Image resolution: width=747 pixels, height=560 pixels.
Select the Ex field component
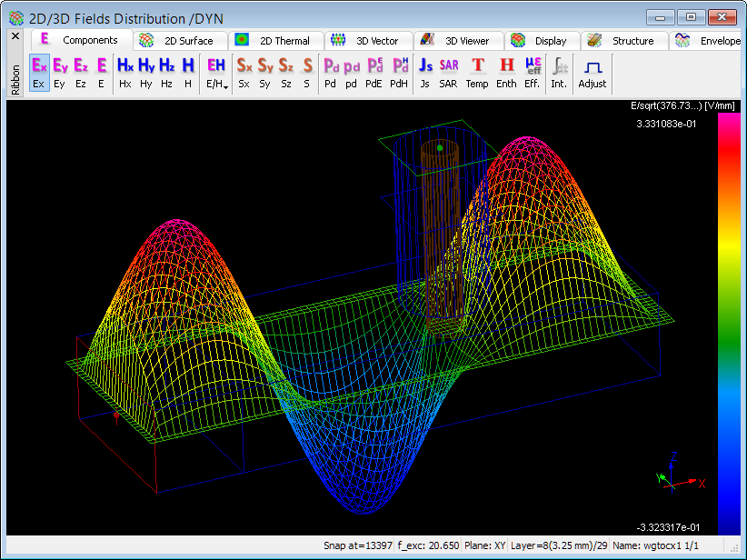tap(39, 73)
